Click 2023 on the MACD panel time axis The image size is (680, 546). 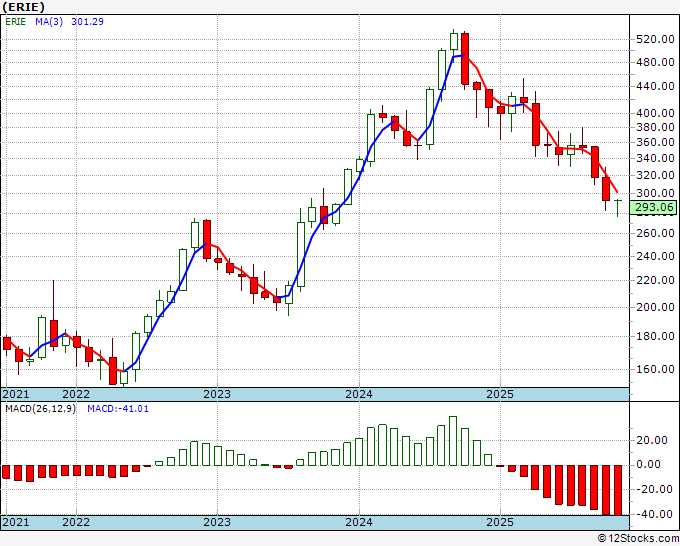point(217,522)
